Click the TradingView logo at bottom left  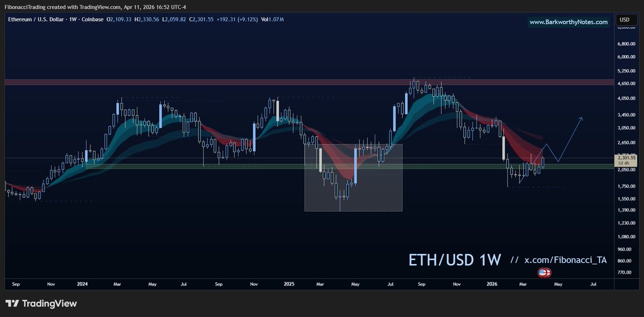click(41, 304)
